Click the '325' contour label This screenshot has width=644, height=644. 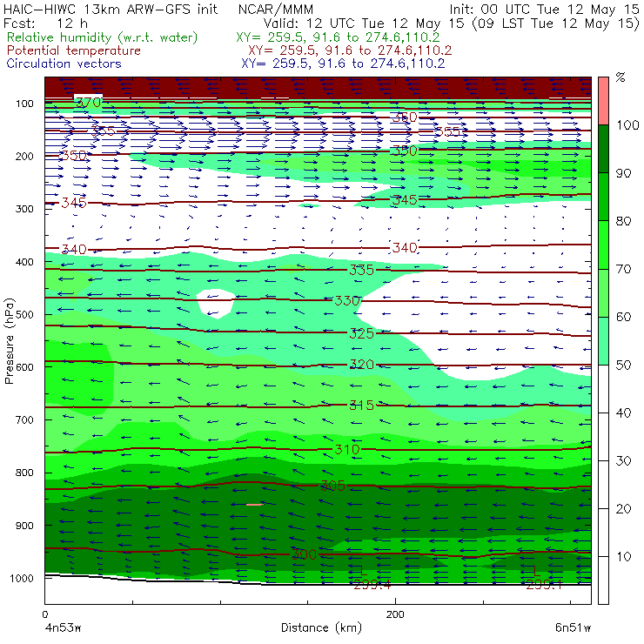point(361,333)
